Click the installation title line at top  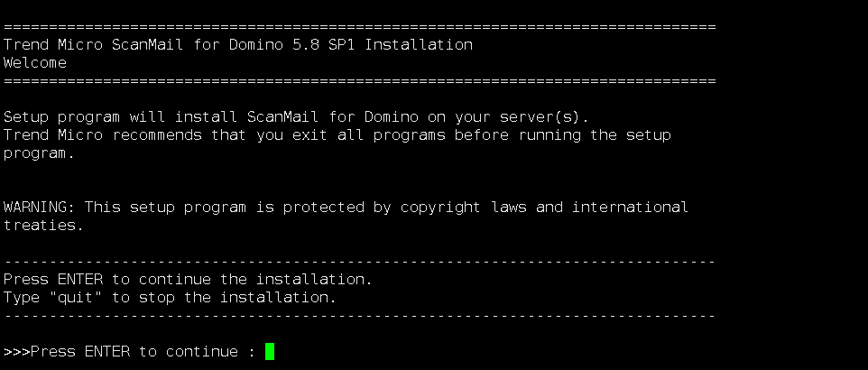(x=237, y=44)
